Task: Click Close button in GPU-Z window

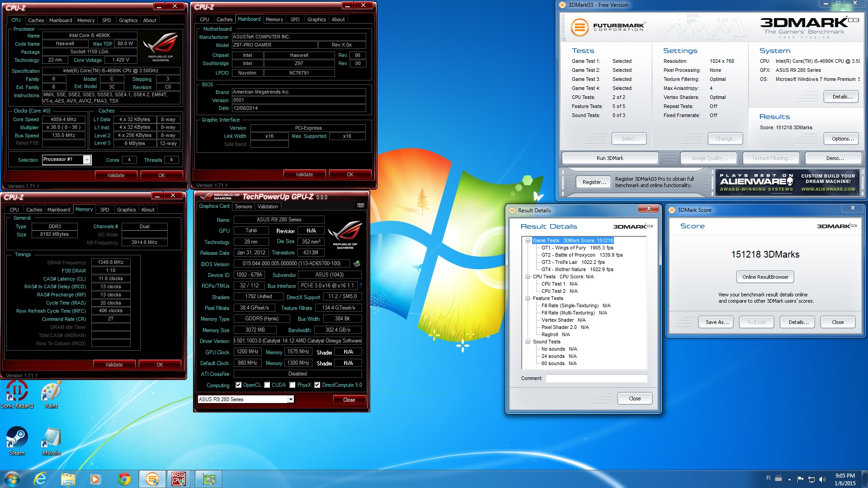Action: click(349, 399)
